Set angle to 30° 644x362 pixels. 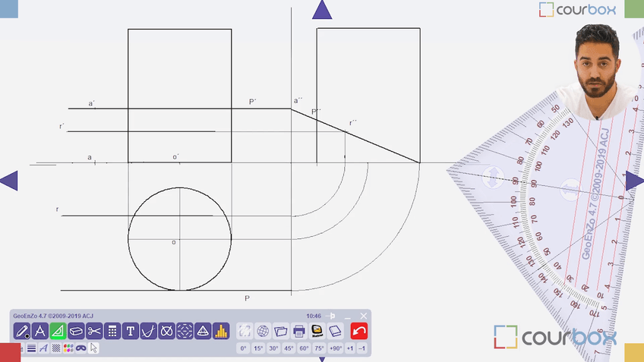(x=273, y=348)
